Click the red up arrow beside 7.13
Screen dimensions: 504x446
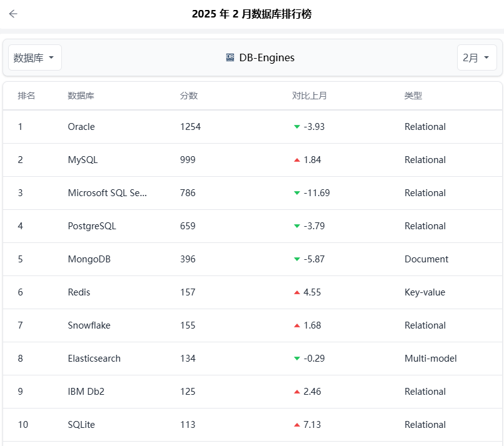(297, 425)
